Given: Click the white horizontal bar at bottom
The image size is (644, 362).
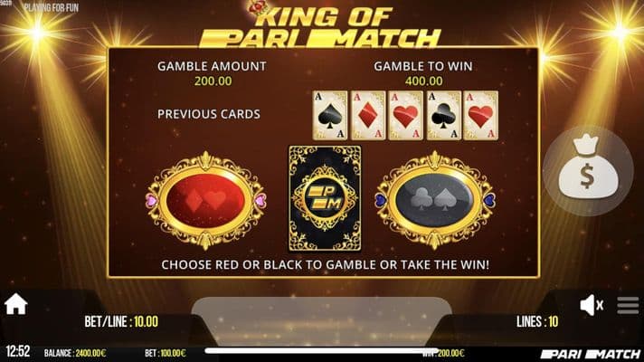Looking at the screenshot, I should (x=317, y=350).
